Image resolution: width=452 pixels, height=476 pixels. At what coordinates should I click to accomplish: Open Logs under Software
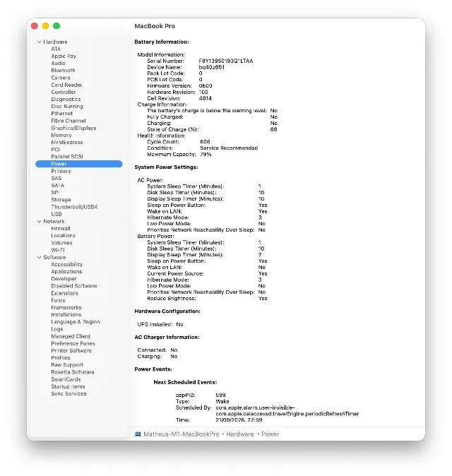point(57,329)
